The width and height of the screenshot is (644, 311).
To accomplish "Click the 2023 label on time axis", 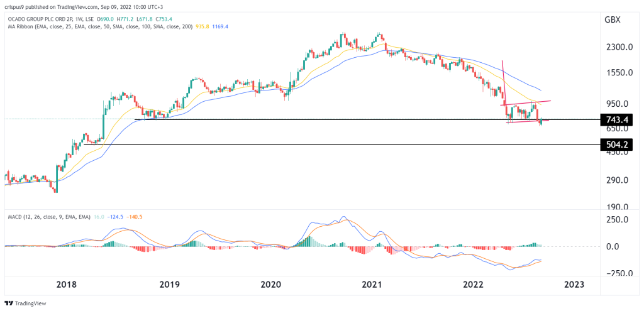I will click(x=574, y=283).
